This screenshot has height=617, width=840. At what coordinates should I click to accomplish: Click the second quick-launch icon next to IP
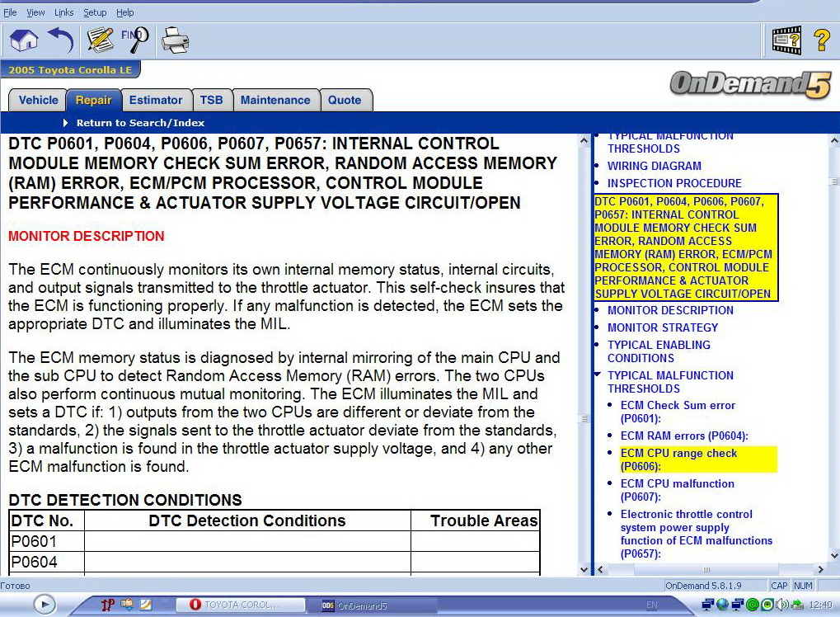click(x=127, y=605)
